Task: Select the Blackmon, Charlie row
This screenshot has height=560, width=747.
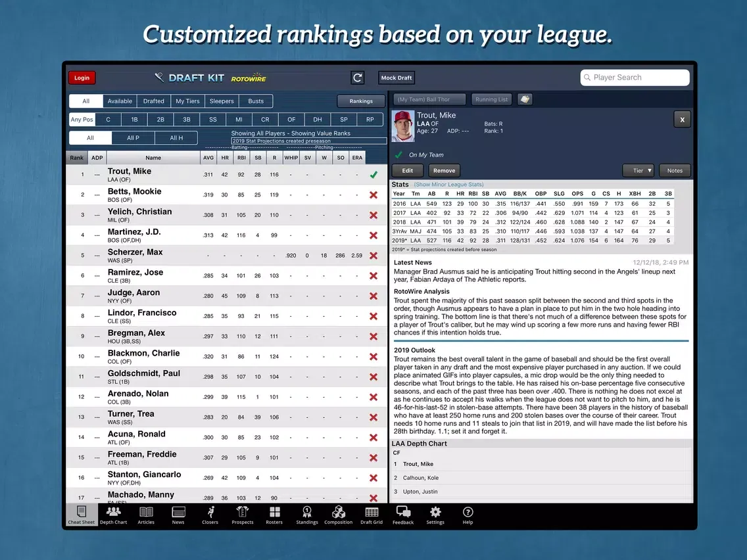Action: point(227,357)
